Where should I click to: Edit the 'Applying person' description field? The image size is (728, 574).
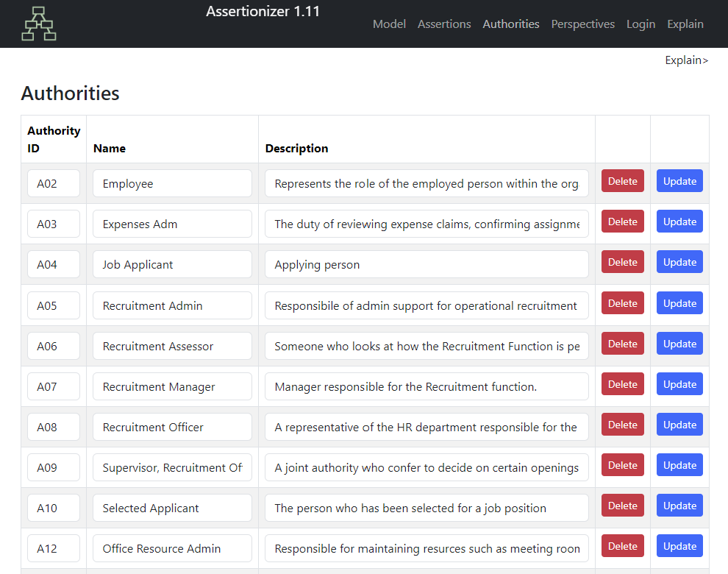(x=427, y=264)
